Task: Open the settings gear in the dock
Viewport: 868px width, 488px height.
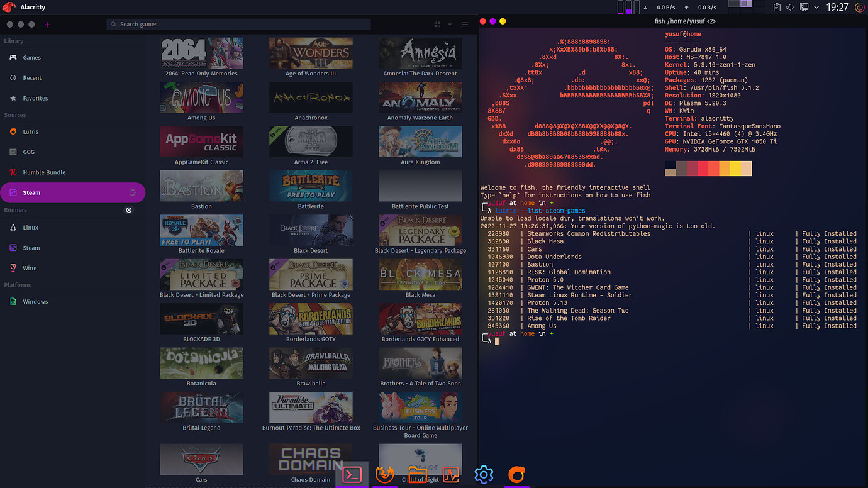Action: click(484, 475)
